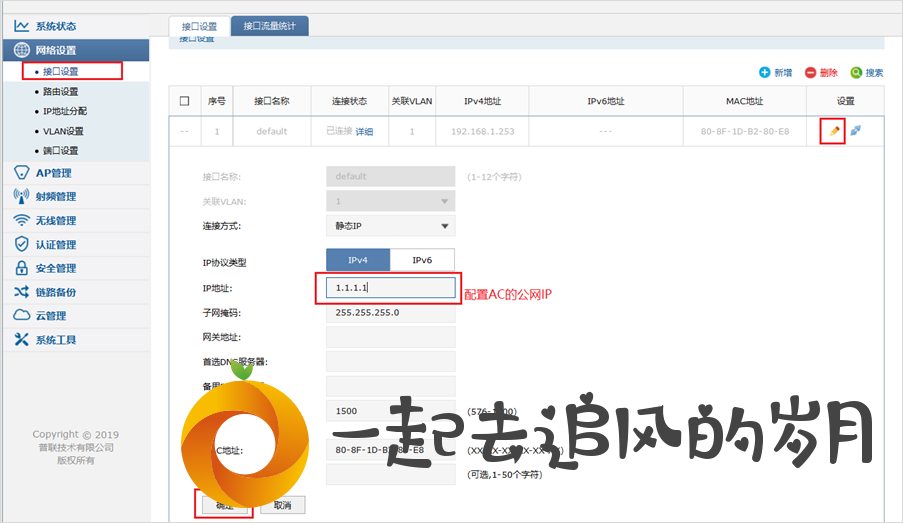The image size is (903, 523).
Task: Click the 删除 delete icon
Action: coord(810,72)
